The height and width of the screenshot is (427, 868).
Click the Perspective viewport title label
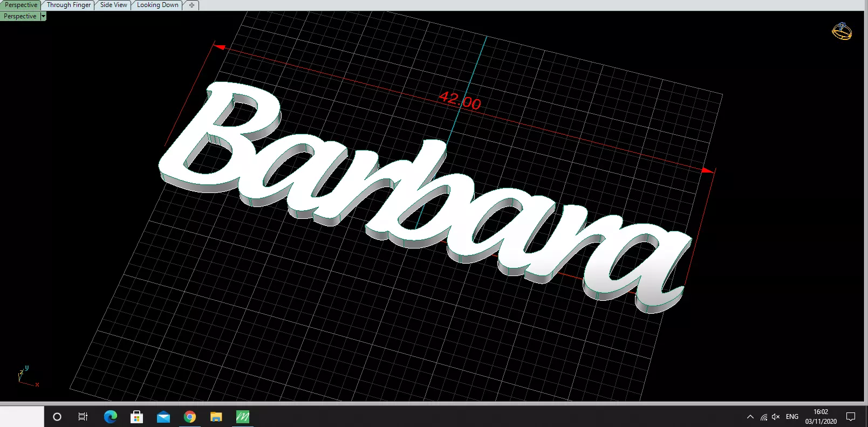(x=20, y=16)
